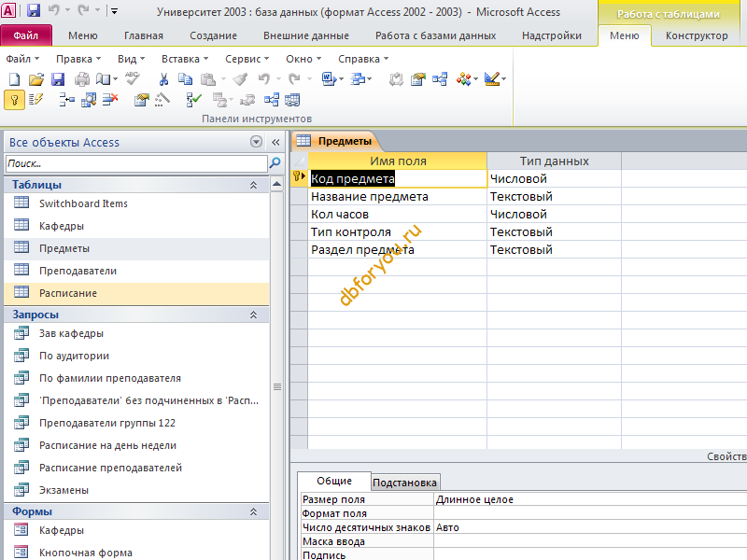Open the Окно menu

coord(303,59)
